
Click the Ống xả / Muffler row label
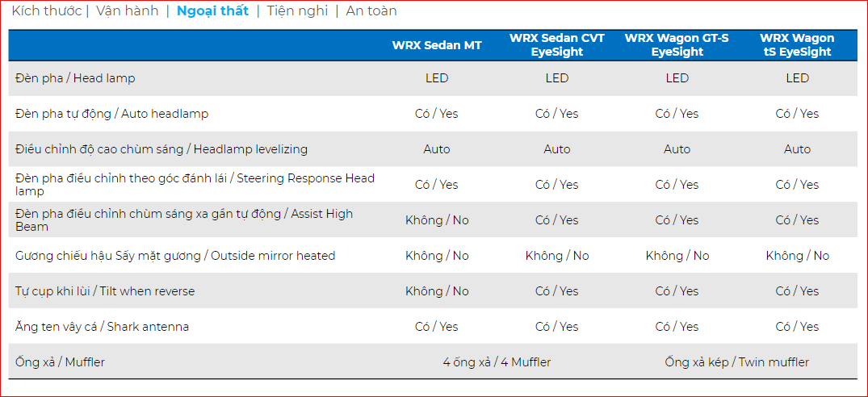[60, 362]
